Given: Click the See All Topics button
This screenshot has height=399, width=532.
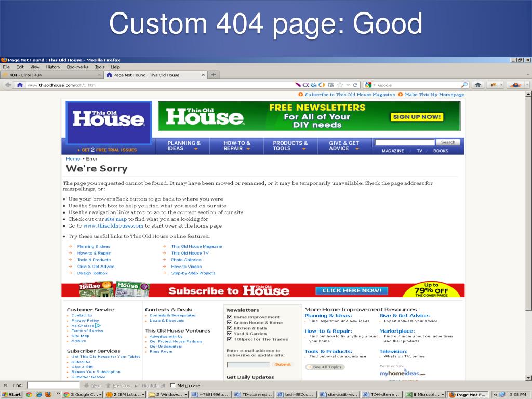Looking at the screenshot, I should click(325, 367).
